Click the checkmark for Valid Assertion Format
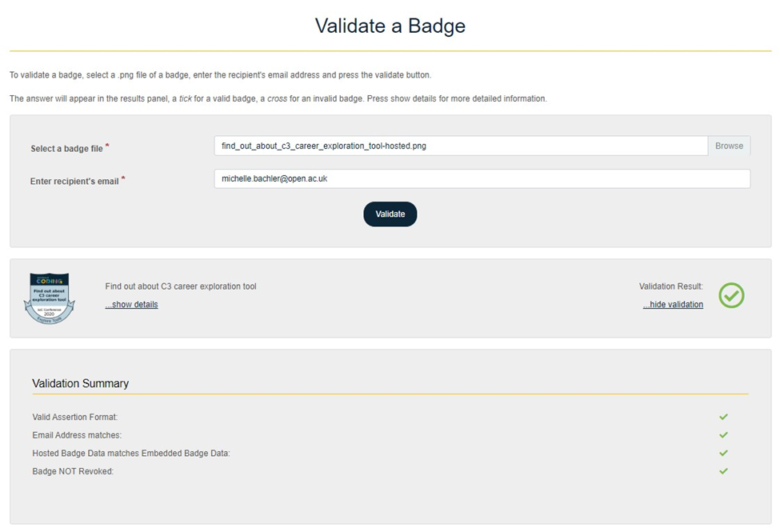Viewport: 780px width, 532px height. (723, 417)
